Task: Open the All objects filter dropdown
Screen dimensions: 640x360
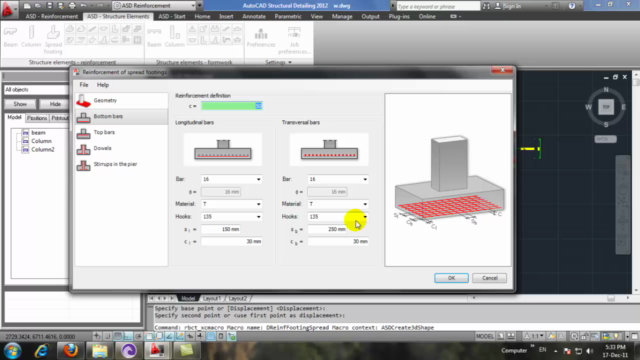Action: point(36,89)
